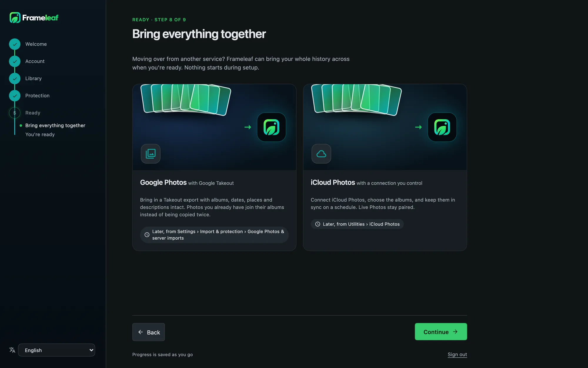Click the Welcome step checkmark circle
Viewport: 588px width, 368px height.
(15, 44)
